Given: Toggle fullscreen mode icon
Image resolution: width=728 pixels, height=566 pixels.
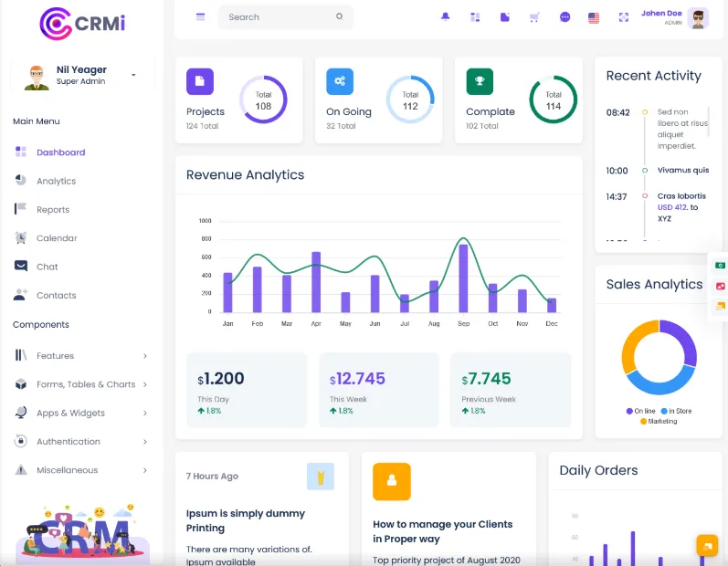Looking at the screenshot, I should coord(624,17).
